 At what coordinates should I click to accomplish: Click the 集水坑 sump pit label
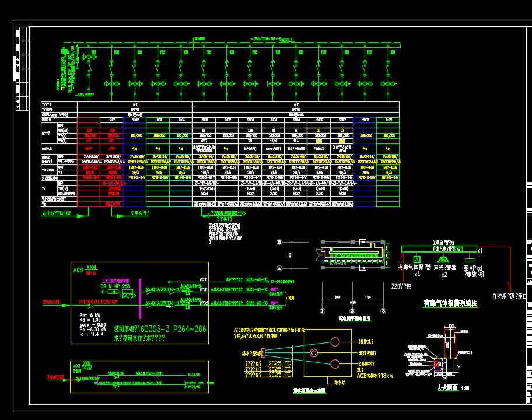[x=339, y=383]
